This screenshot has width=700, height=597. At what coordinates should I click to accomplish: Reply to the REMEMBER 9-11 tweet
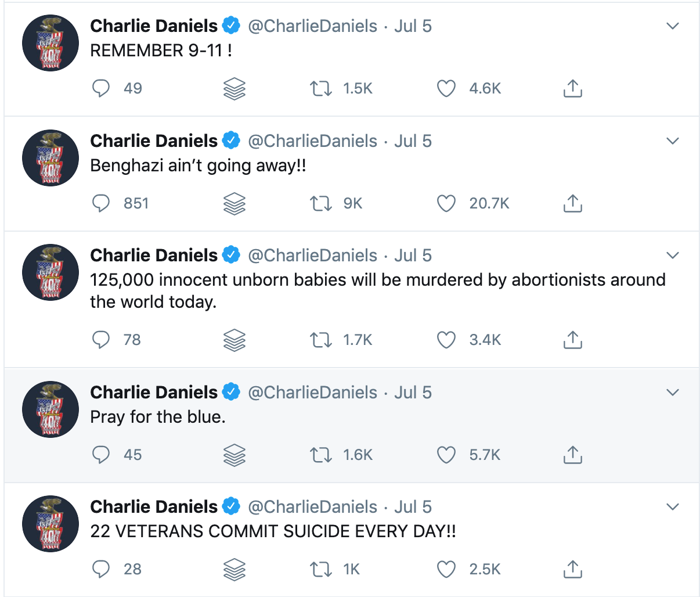tap(101, 88)
